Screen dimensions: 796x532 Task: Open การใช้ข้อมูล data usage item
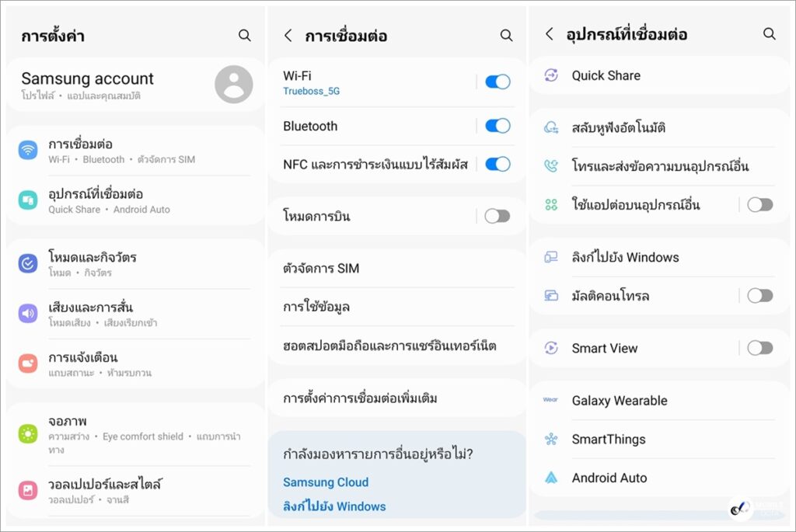pyautogui.click(x=316, y=307)
